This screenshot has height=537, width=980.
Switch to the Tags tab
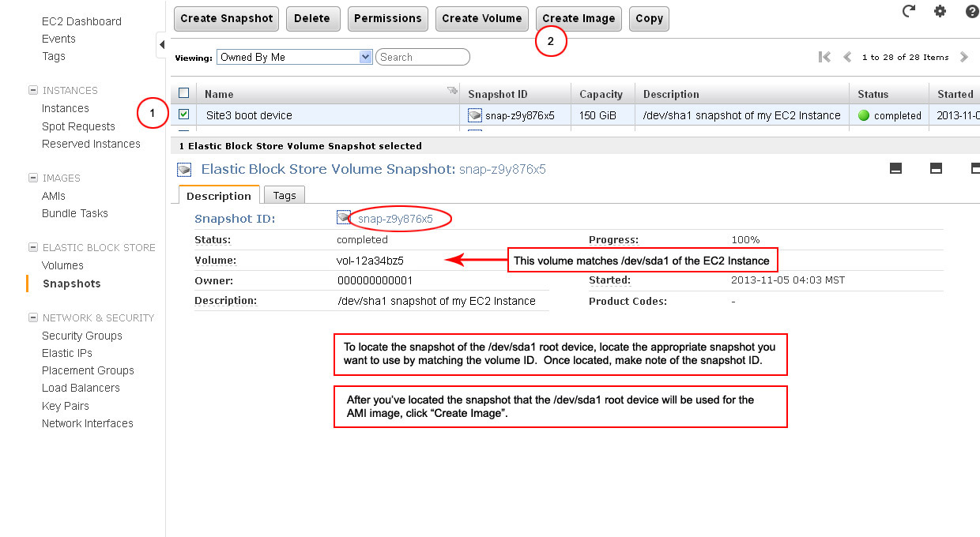click(285, 195)
